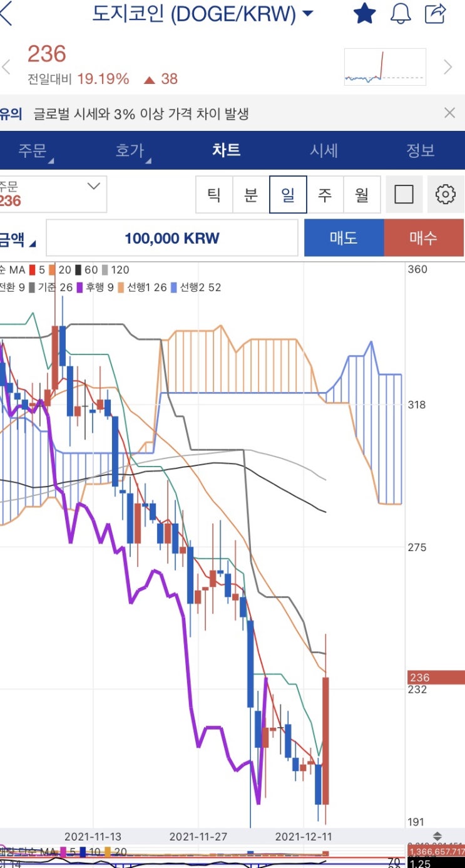Switch to the 호가 tab
This screenshot has width=465, height=868.
point(132,150)
